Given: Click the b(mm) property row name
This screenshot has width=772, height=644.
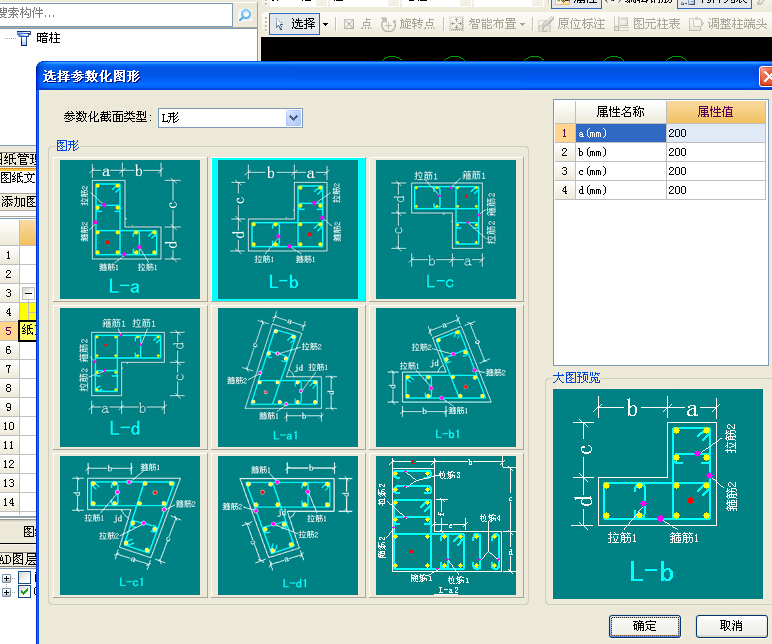Looking at the screenshot, I should click(620, 152).
